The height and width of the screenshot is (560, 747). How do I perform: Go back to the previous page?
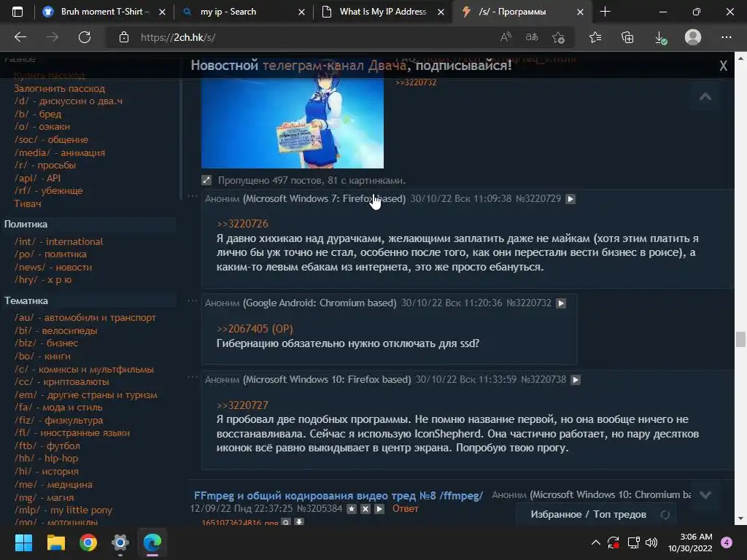(x=20, y=37)
